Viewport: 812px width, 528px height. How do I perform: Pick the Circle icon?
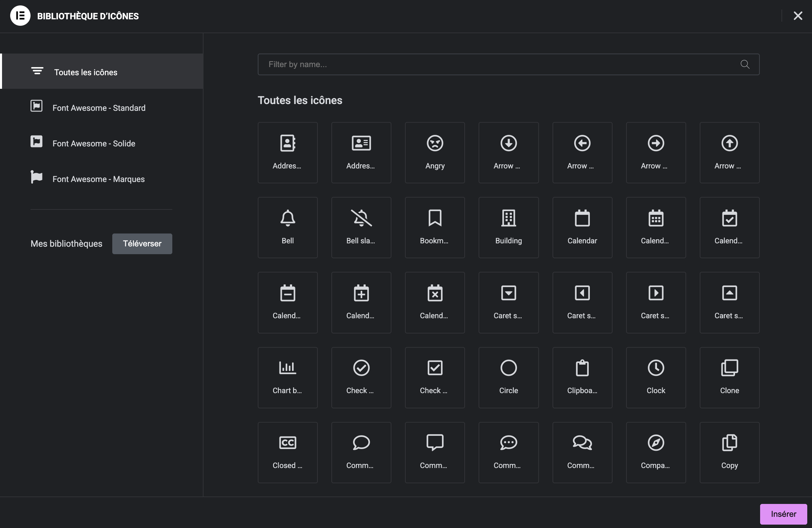tap(508, 377)
